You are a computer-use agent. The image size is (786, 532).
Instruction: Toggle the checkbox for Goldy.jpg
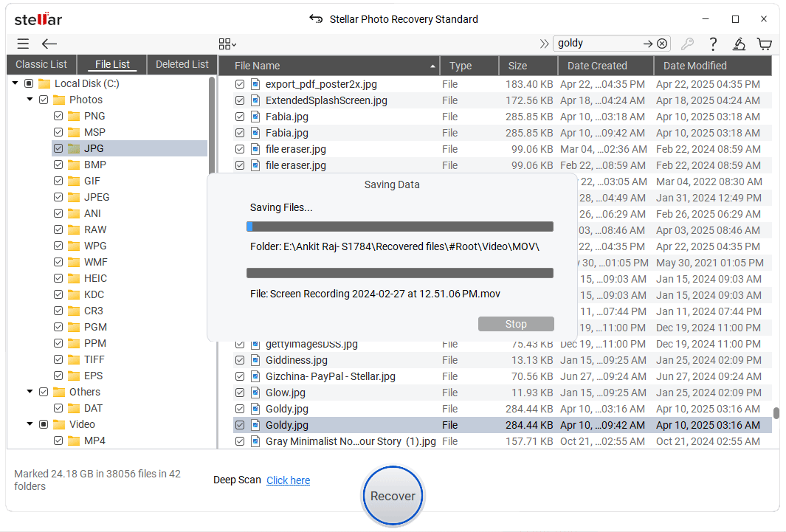(240, 425)
